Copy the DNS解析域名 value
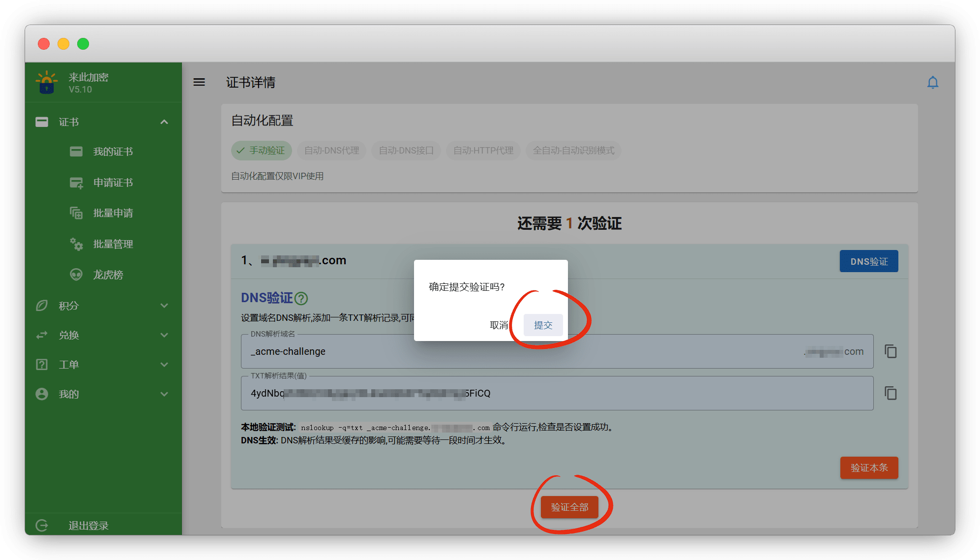Viewport: 980px width, 560px height. coord(891,351)
